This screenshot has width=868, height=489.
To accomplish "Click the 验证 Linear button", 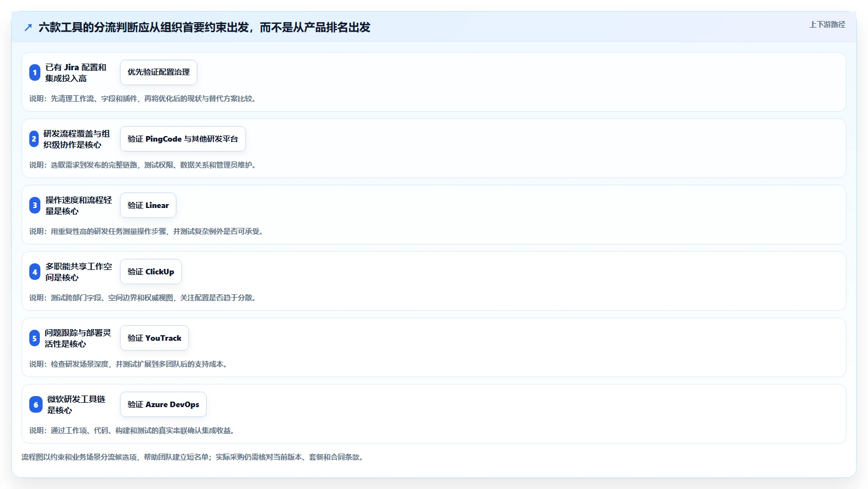I will point(148,205).
